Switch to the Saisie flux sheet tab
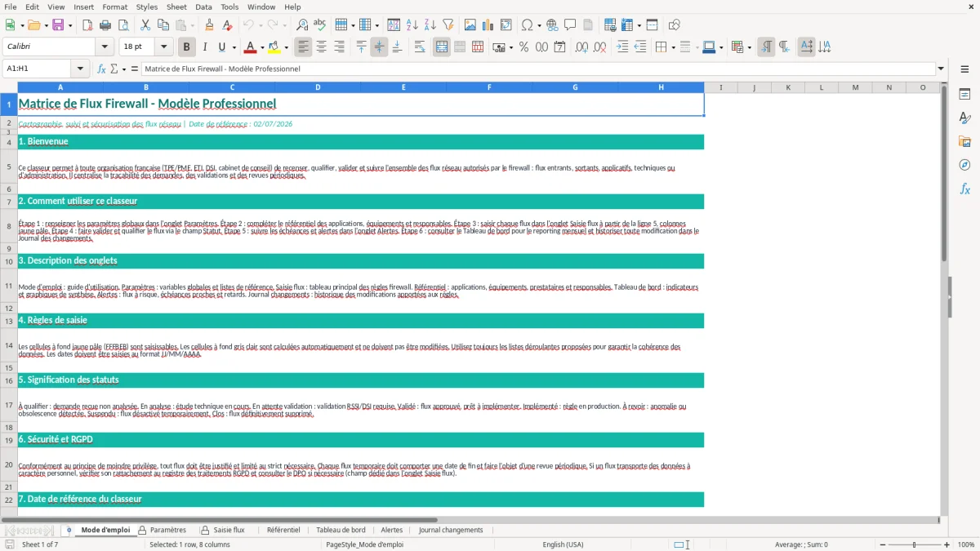 (x=229, y=530)
